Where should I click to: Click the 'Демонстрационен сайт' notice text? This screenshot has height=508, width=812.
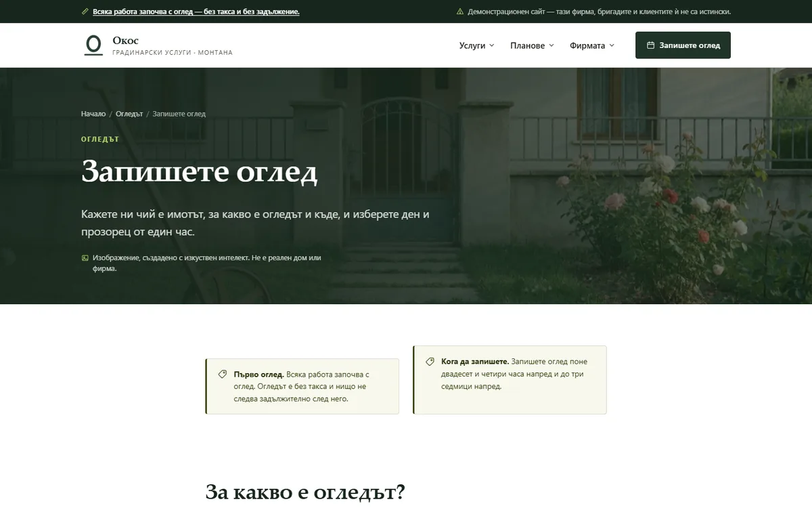pos(599,12)
